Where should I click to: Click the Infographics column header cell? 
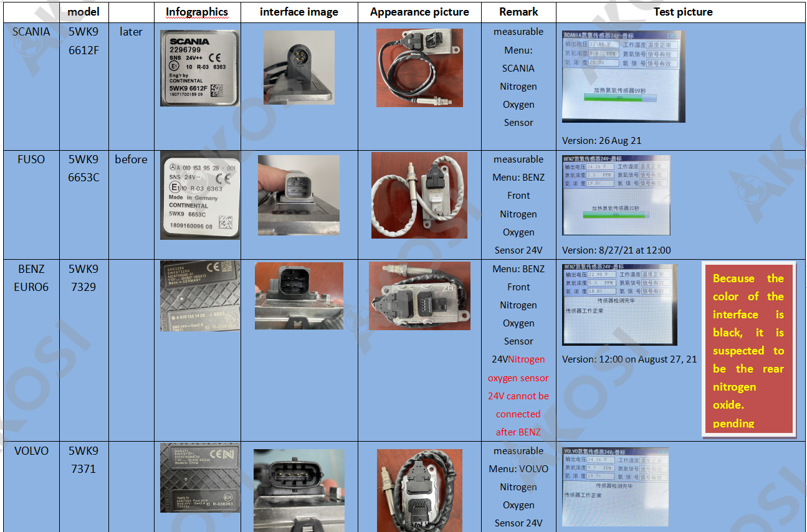pos(197,12)
